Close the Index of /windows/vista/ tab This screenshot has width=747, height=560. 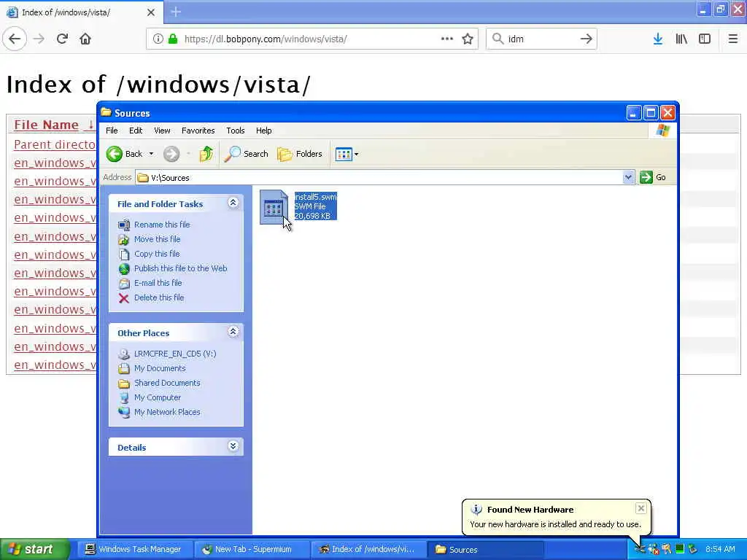151,12
